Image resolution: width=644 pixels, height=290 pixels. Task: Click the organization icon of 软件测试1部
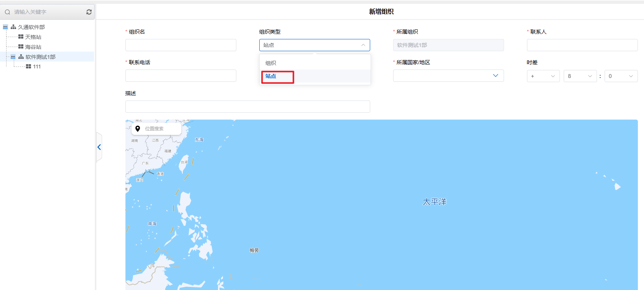click(21, 57)
